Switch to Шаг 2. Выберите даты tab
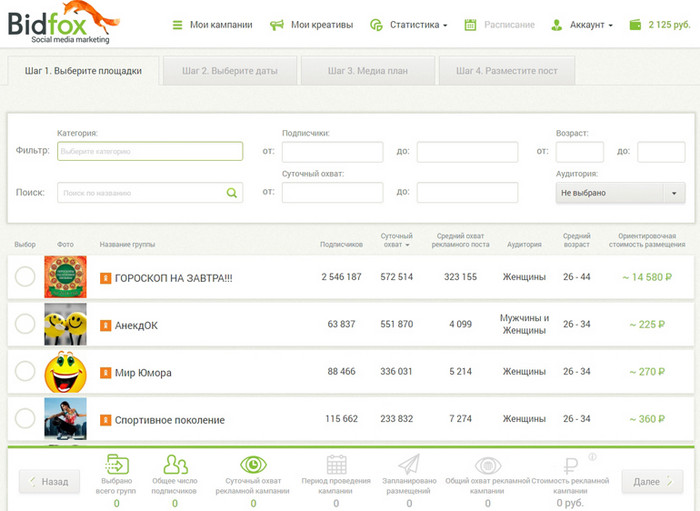The image size is (700, 511). click(234, 71)
